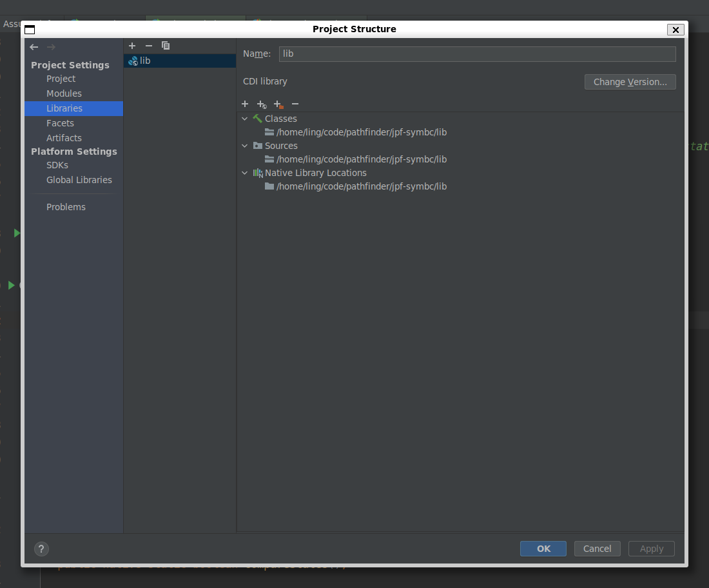Screen dimensions: 709x588
Task: Click the Specify Documentation URL icon
Action: [262, 104]
